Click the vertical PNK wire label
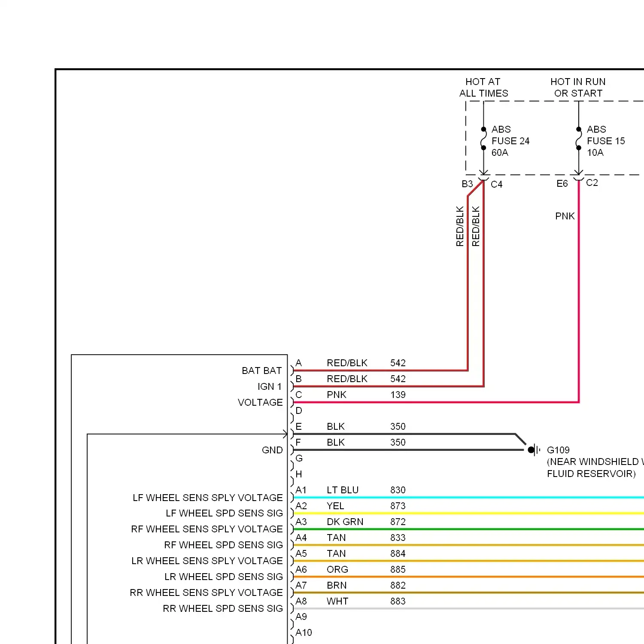644x644 pixels. point(565,216)
